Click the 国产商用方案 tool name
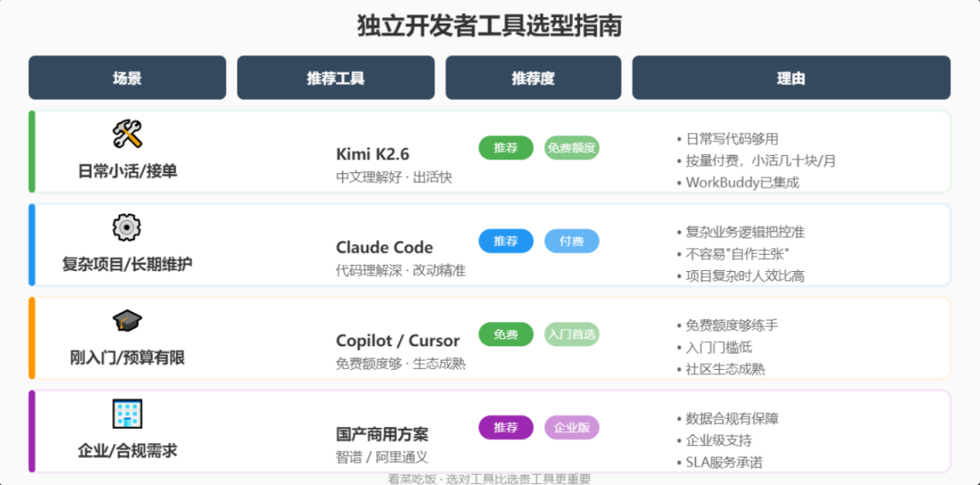Image resolution: width=980 pixels, height=485 pixels. point(382,434)
